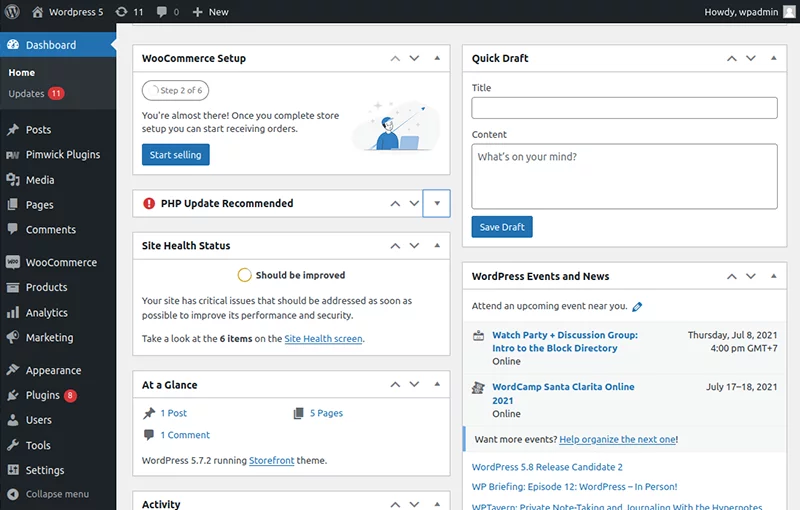Image resolution: width=800 pixels, height=510 pixels.
Task: Edit event location with pencil icon
Action: coord(637,307)
